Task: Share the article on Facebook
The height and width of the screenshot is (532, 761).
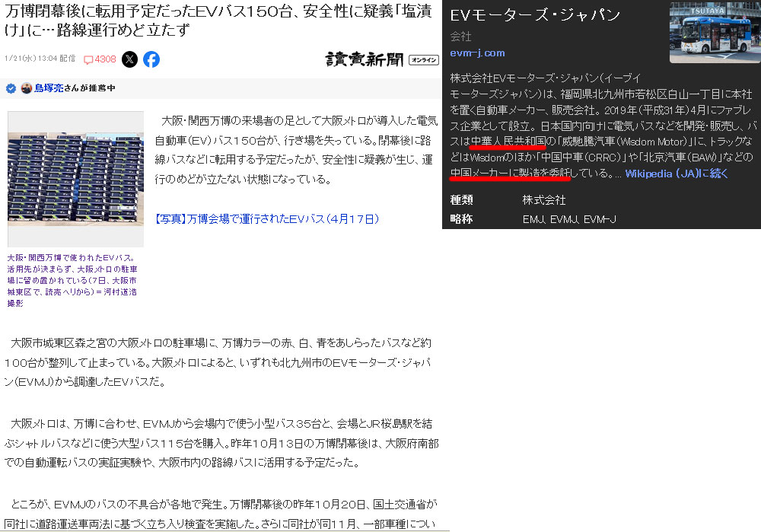Action: 151,59
